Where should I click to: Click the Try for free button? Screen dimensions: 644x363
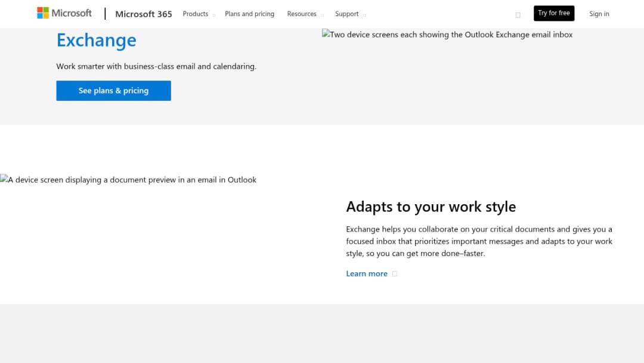[553, 13]
